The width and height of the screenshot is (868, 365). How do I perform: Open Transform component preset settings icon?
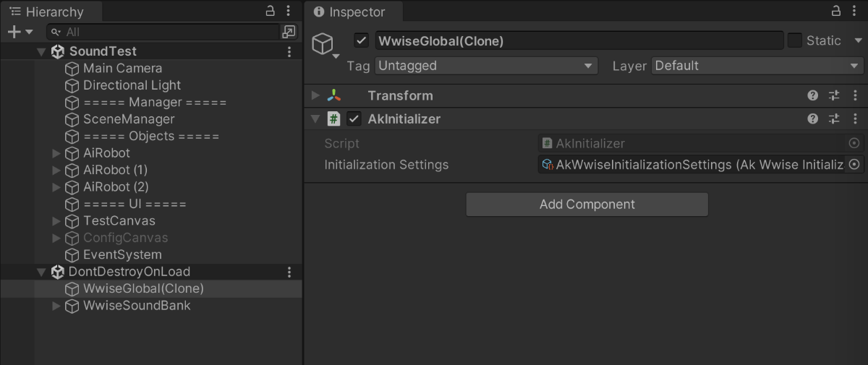(834, 95)
